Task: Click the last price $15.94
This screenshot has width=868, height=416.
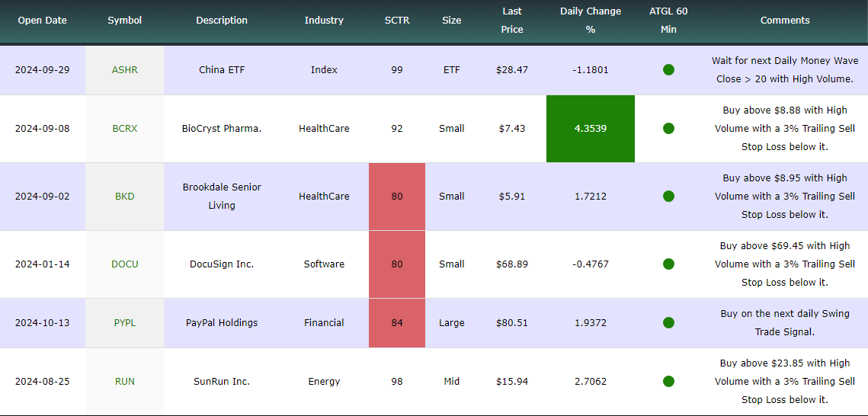Action: point(512,381)
